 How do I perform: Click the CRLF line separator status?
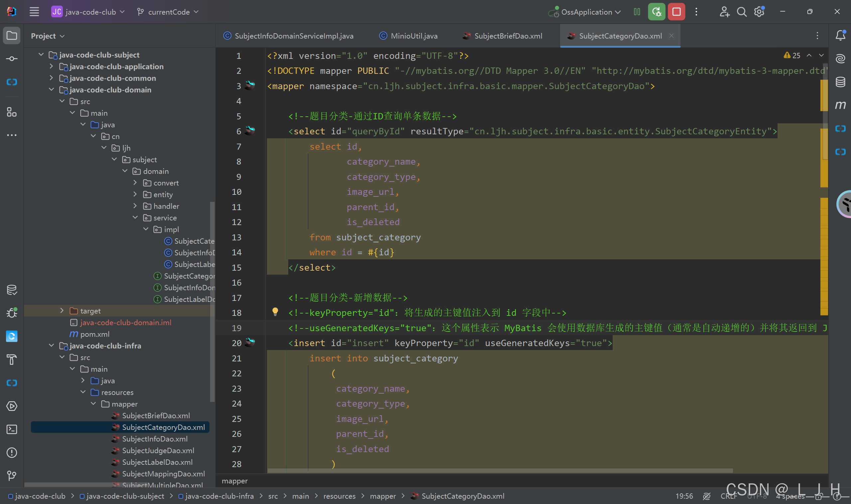[x=728, y=496]
